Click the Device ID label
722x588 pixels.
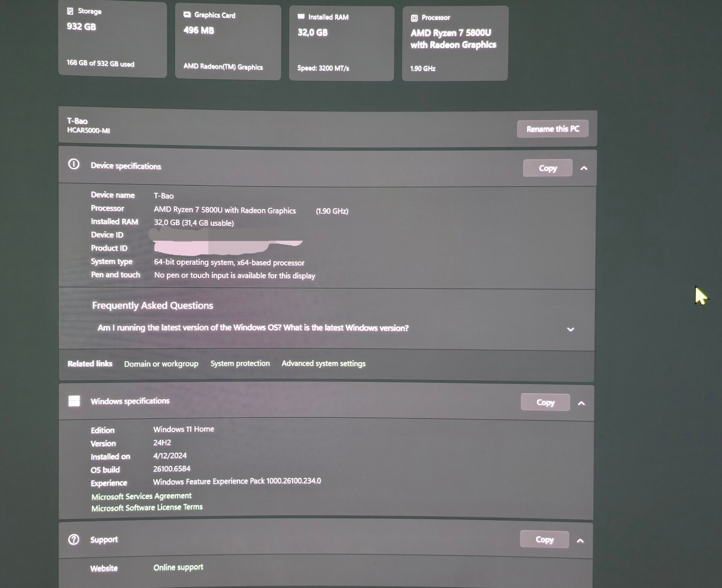[107, 235]
